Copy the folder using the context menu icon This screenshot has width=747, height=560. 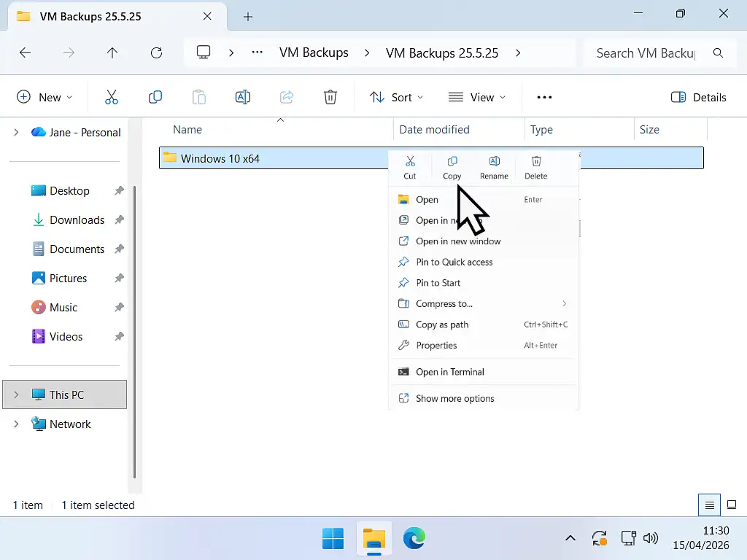pyautogui.click(x=452, y=167)
